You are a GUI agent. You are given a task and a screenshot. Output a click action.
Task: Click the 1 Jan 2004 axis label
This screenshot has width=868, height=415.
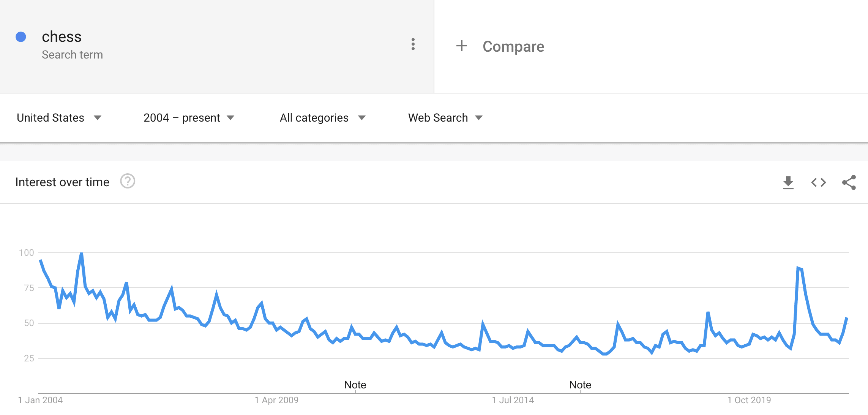pyautogui.click(x=40, y=400)
